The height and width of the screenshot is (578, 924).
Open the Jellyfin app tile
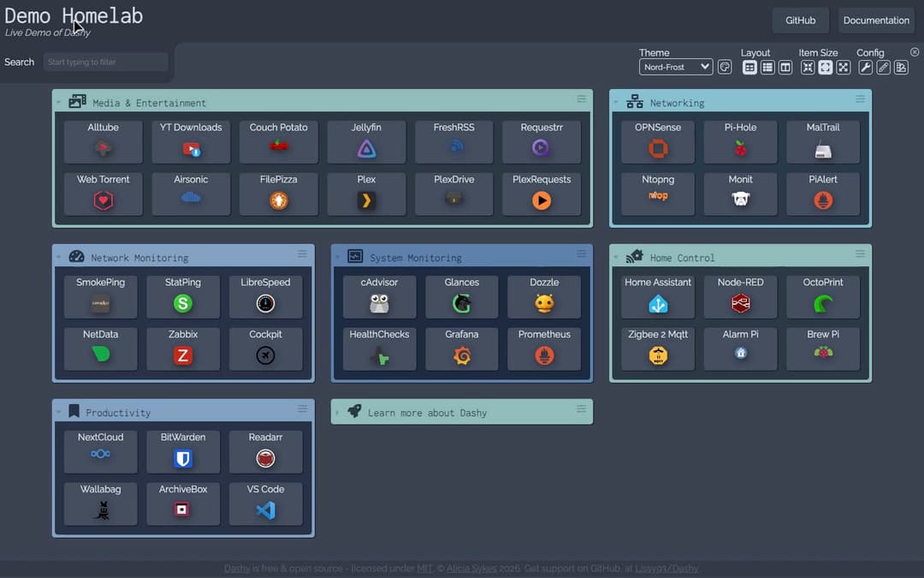click(x=366, y=141)
